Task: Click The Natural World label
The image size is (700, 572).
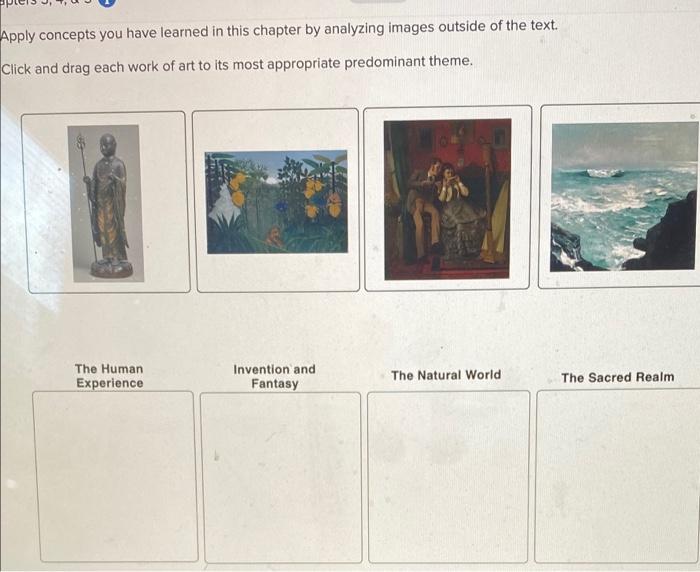Action: coord(446,375)
